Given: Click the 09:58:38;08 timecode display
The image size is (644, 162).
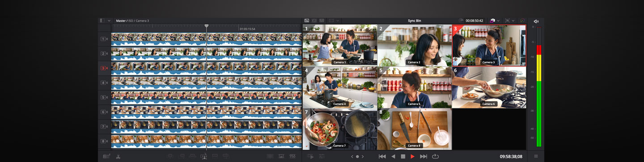Looking at the screenshot, I should coord(511,157).
